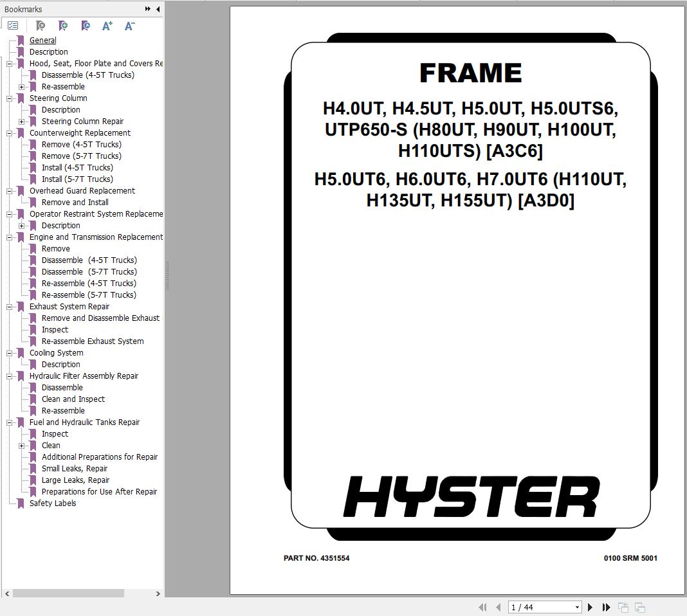
Task: Collapse the Cooling System bookmark
Action: 9,353
